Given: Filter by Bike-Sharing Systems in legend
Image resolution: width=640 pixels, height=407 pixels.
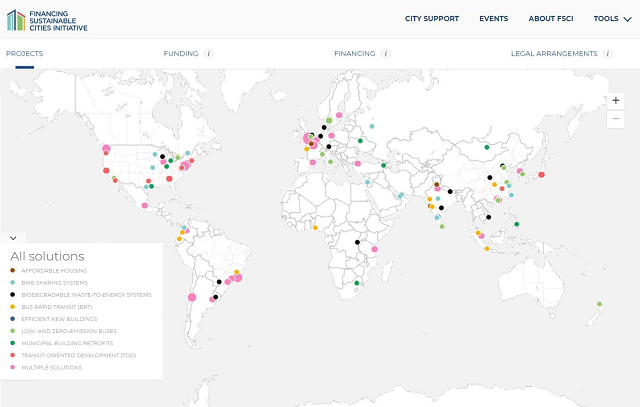Looking at the screenshot, I should (x=55, y=282).
